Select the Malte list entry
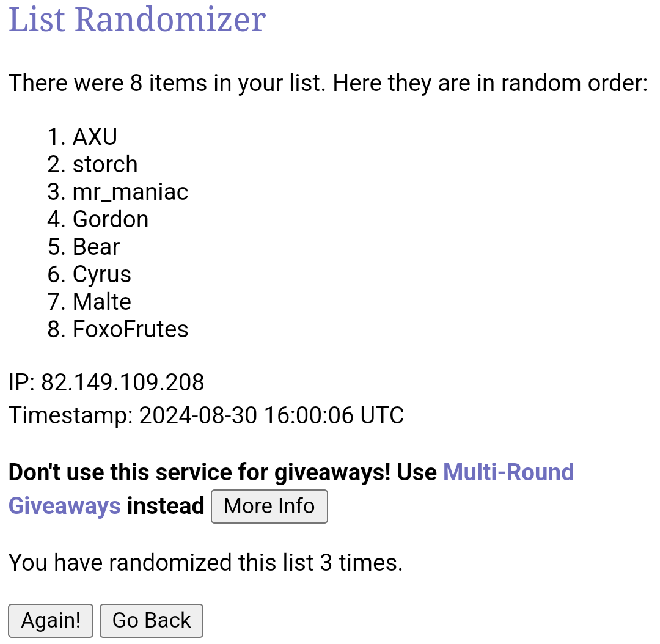660x644 pixels. pyautogui.click(x=101, y=302)
